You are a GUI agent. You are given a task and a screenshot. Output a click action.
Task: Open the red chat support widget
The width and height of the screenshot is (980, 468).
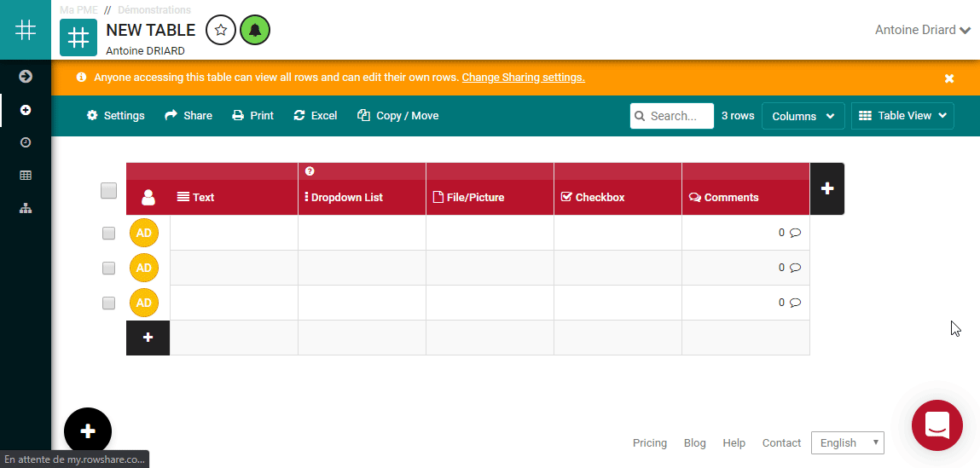coord(937,425)
